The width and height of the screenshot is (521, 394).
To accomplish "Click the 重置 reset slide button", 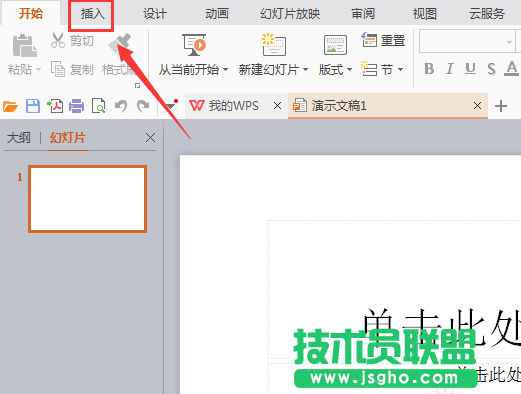I will coord(383,40).
